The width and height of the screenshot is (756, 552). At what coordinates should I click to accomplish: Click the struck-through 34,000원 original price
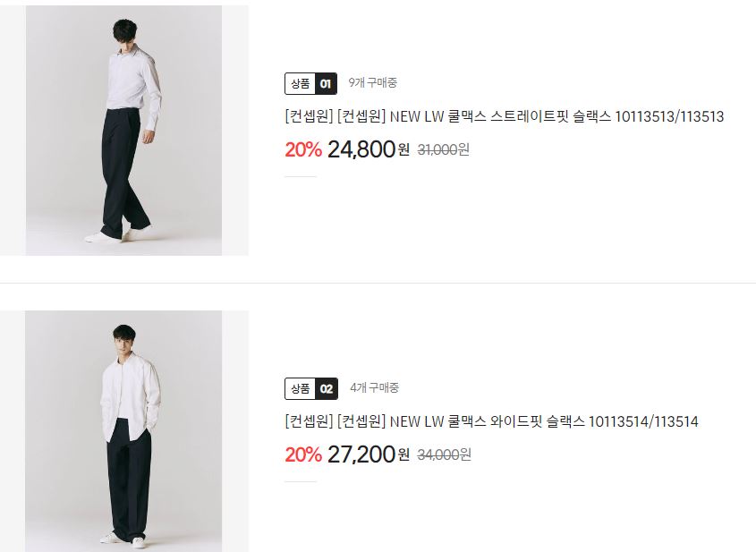444,454
